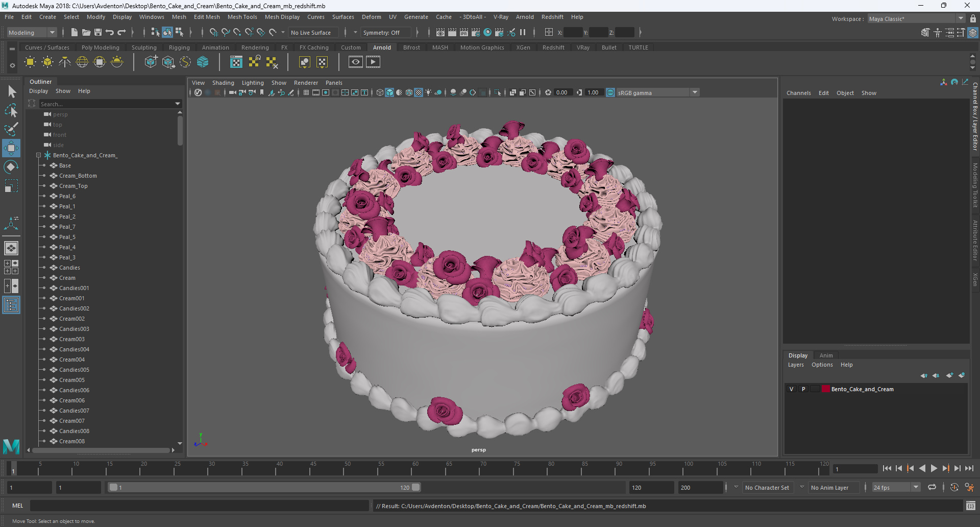Go to start of playback range button
The image size is (980, 527).
point(887,468)
